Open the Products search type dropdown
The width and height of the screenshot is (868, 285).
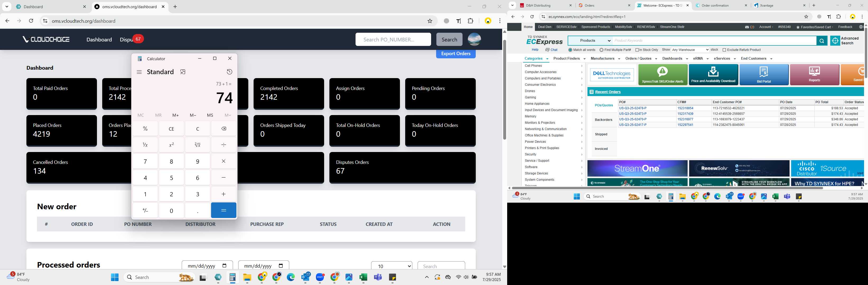click(590, 41)
